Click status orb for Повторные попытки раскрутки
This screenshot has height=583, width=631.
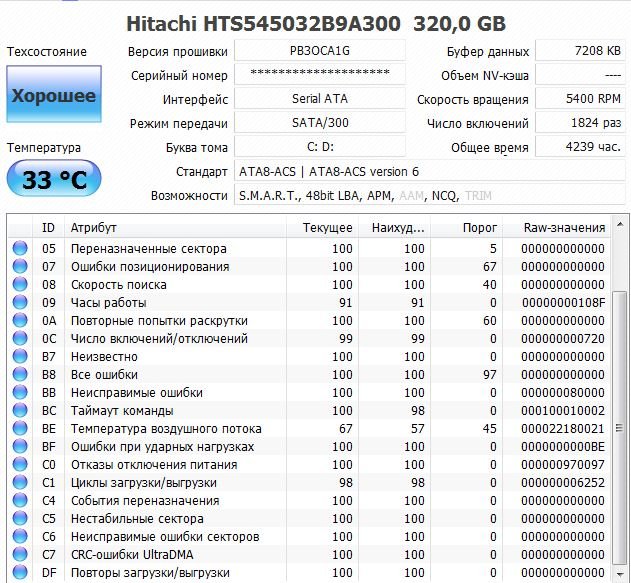coord(20,320)
